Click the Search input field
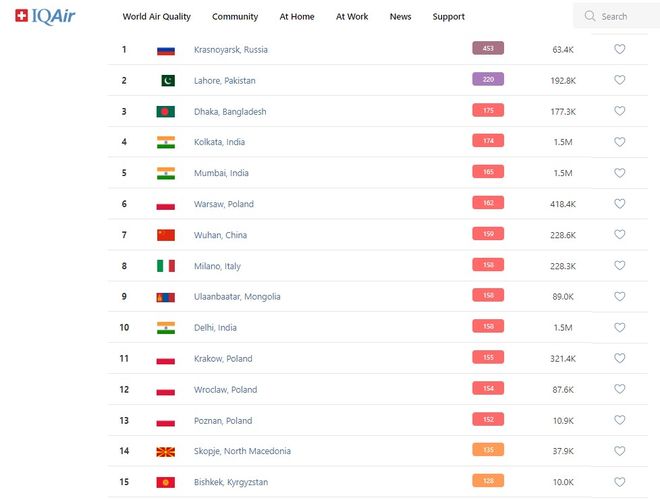This screenshot has width=660, height=500. point(620,16)
